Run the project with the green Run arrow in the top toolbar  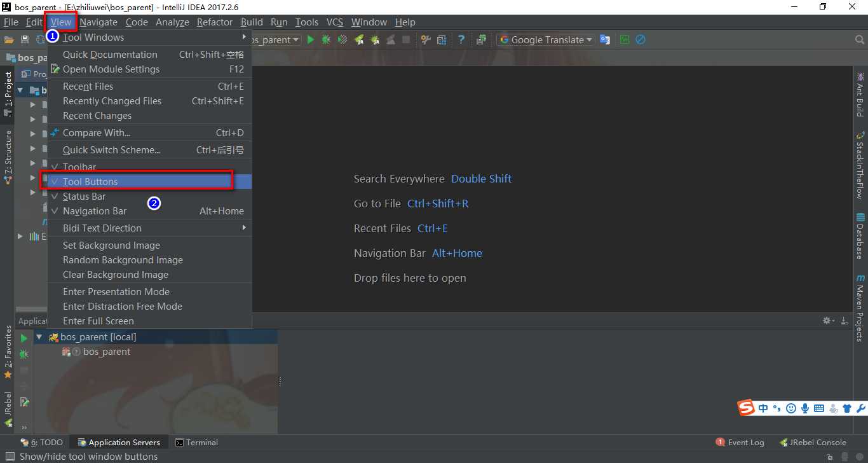(310, 39)
